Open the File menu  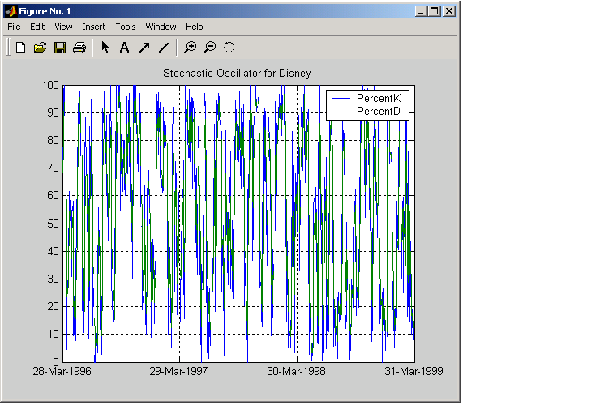(x=14, y=27)
